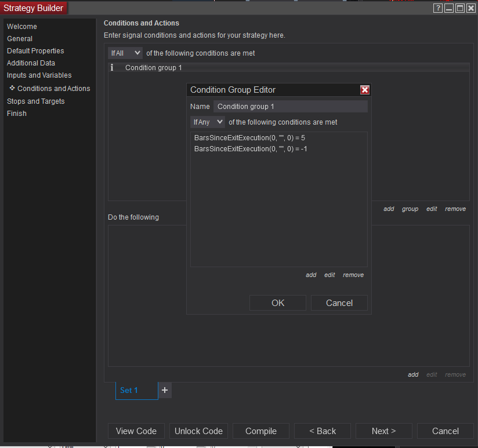Click OK in Condition Group Editor

click(x=278, y=303)
